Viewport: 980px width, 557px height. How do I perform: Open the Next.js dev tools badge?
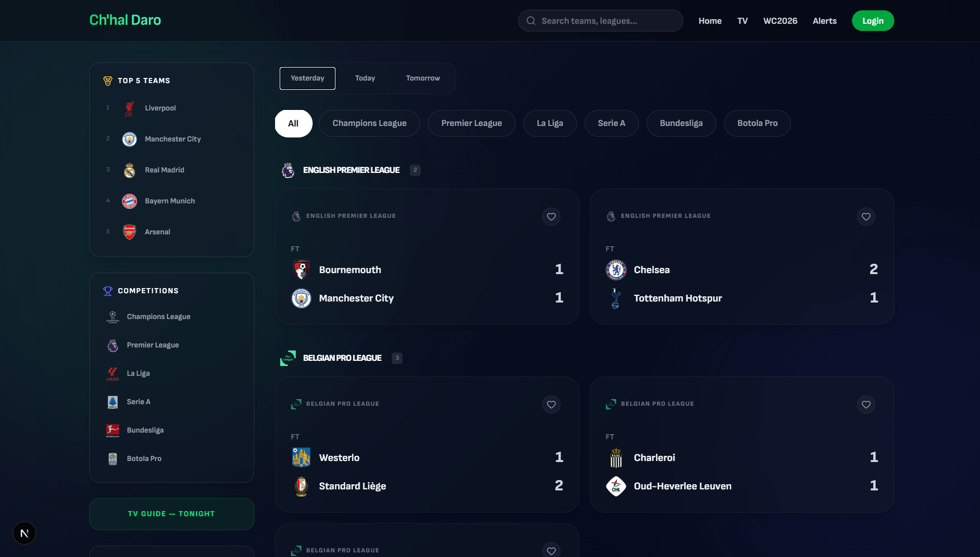click(x=24, y=533)
